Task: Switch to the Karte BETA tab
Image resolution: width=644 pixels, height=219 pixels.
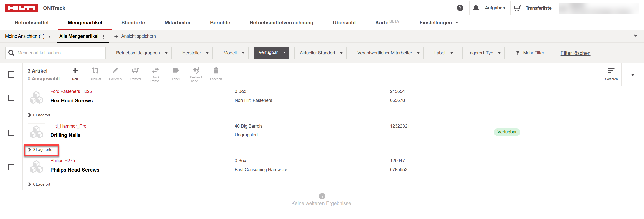Action: tap(387, 23)
